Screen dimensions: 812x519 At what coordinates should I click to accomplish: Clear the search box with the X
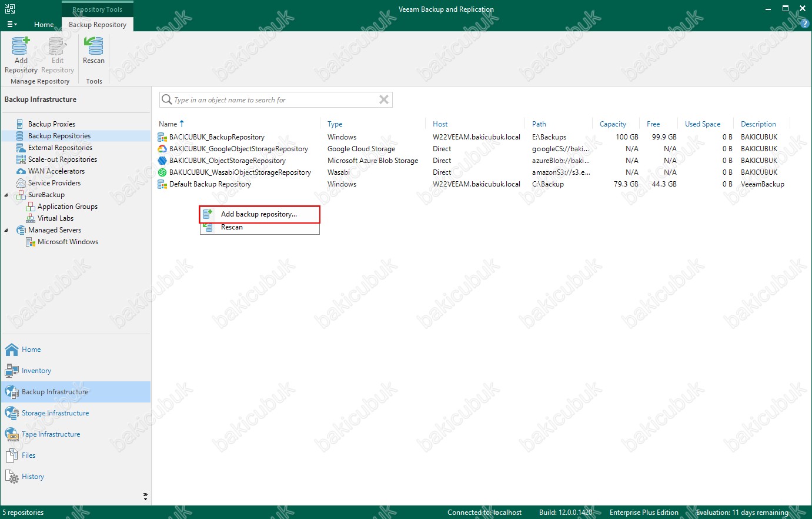(384, 100)
